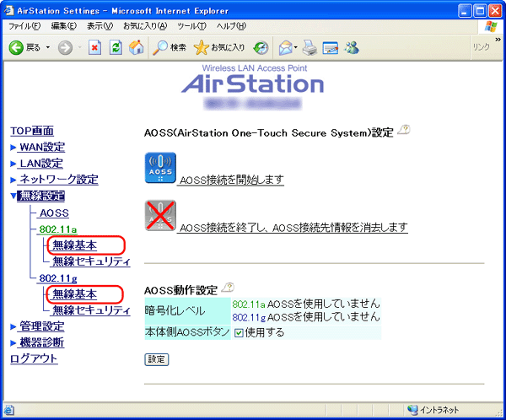Open the AOSS tree item

pyautogui.click(x=54, y=213)
